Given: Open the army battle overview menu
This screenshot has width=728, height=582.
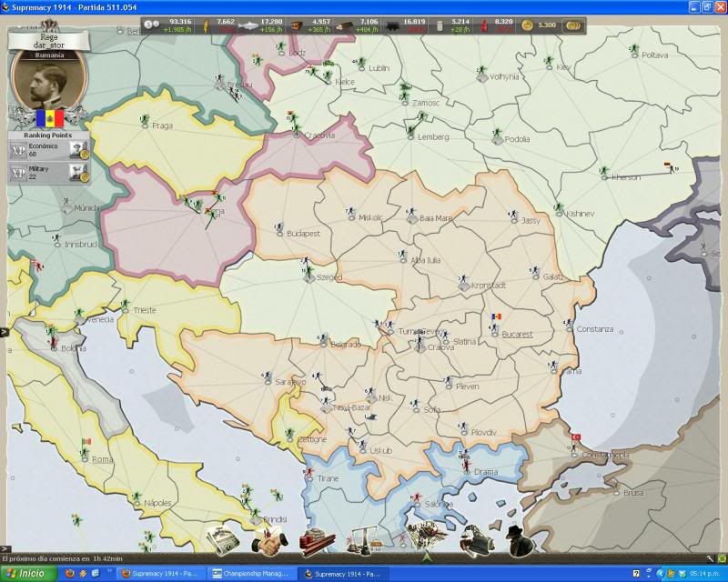Looking at the screenshot, I should [426, 534].
